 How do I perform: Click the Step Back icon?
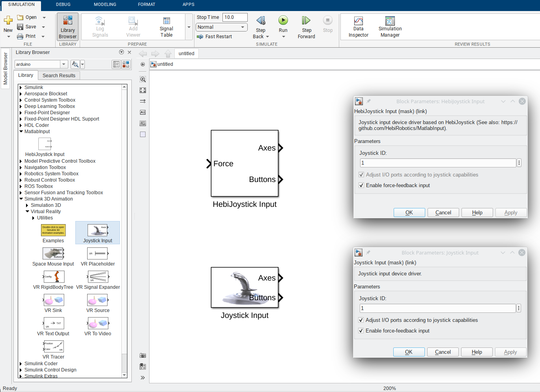[x=261, y=20]
